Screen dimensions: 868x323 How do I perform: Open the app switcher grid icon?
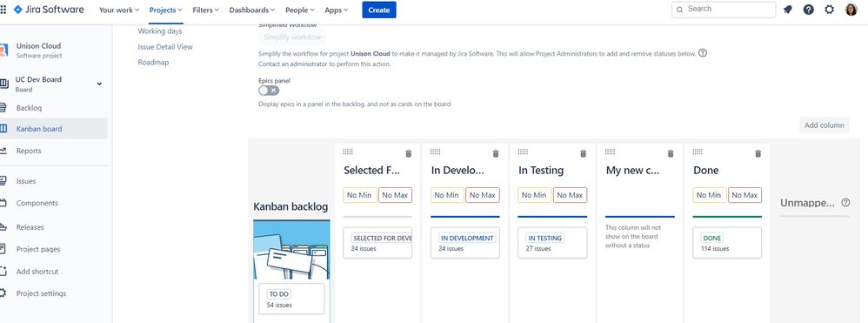(x=3, y=10)
